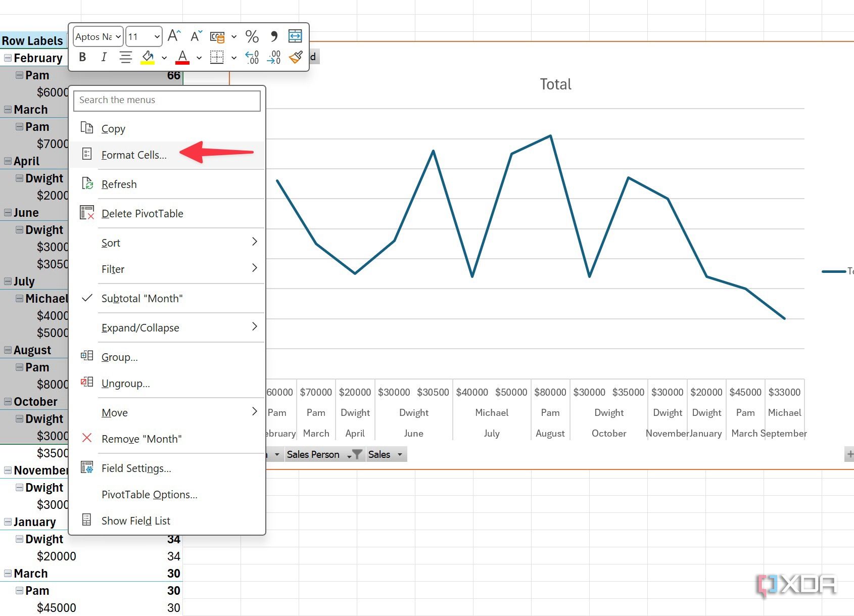Apply comma number style
The width and height of the screenshot is (854, 616).
pyautogui.click(x=273, y=36)
